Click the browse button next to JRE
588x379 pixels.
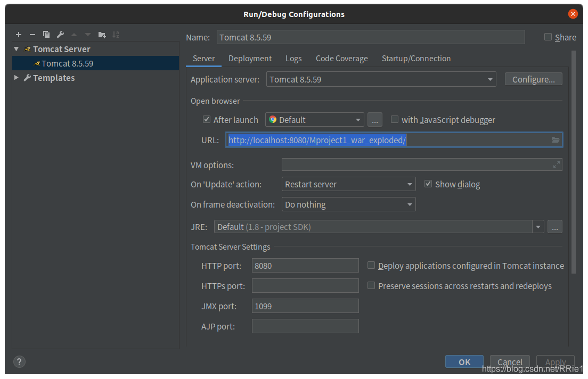point(554,227)
